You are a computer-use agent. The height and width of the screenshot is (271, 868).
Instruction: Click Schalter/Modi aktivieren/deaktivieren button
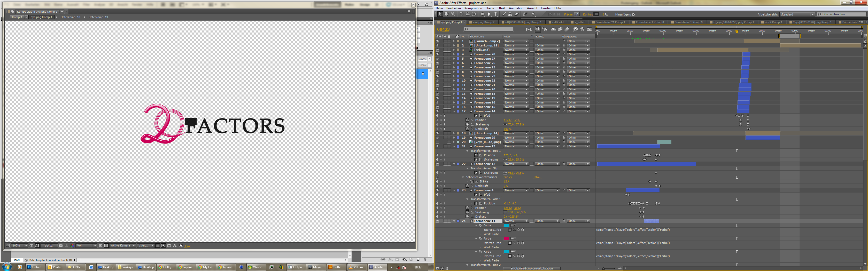point(531,269)
